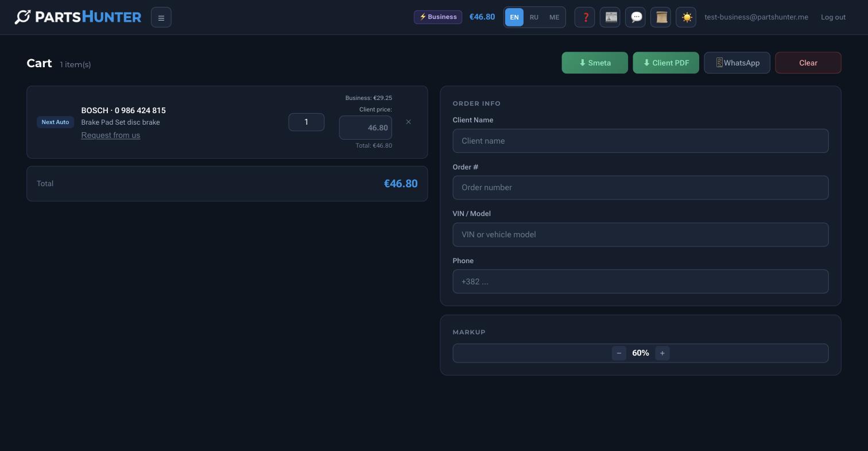Click the PartsHunter logo
868x451 pixels.
pos(78,17)
